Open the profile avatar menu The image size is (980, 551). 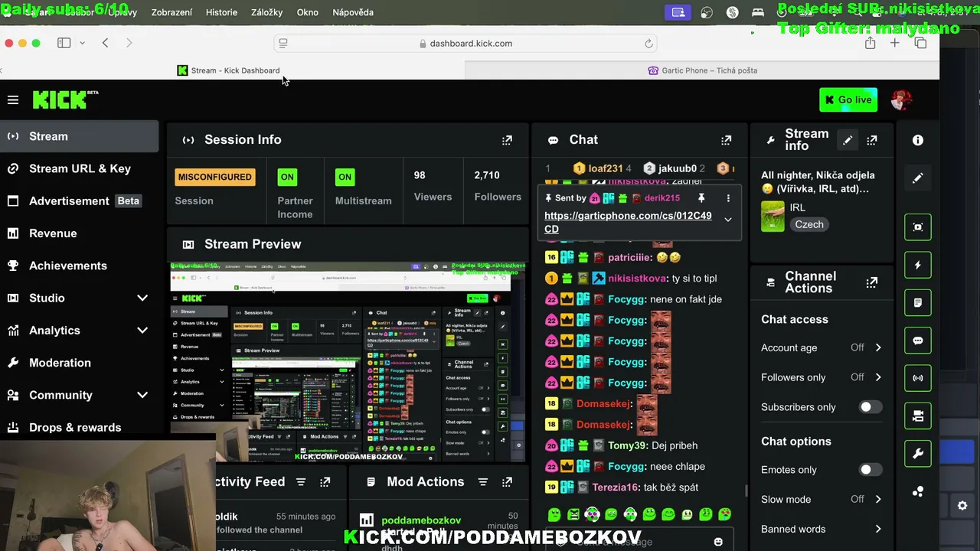coord(901,100)
